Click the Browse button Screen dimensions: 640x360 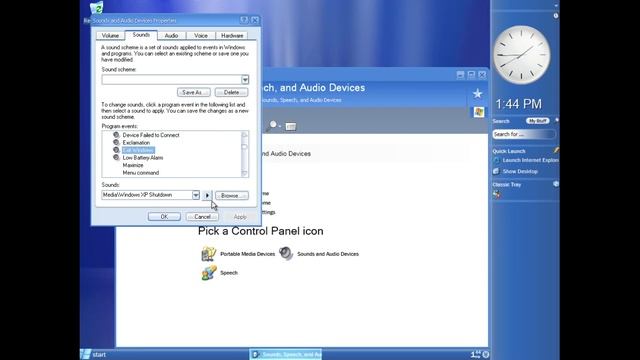tap(232, 196)
